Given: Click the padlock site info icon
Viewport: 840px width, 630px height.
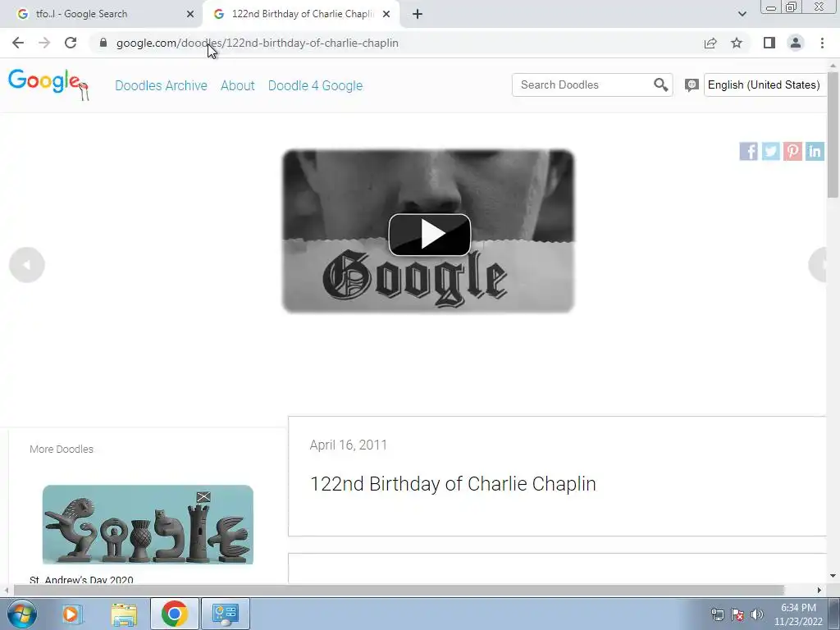Looking at the screenshot, I should tap(103, 43).
